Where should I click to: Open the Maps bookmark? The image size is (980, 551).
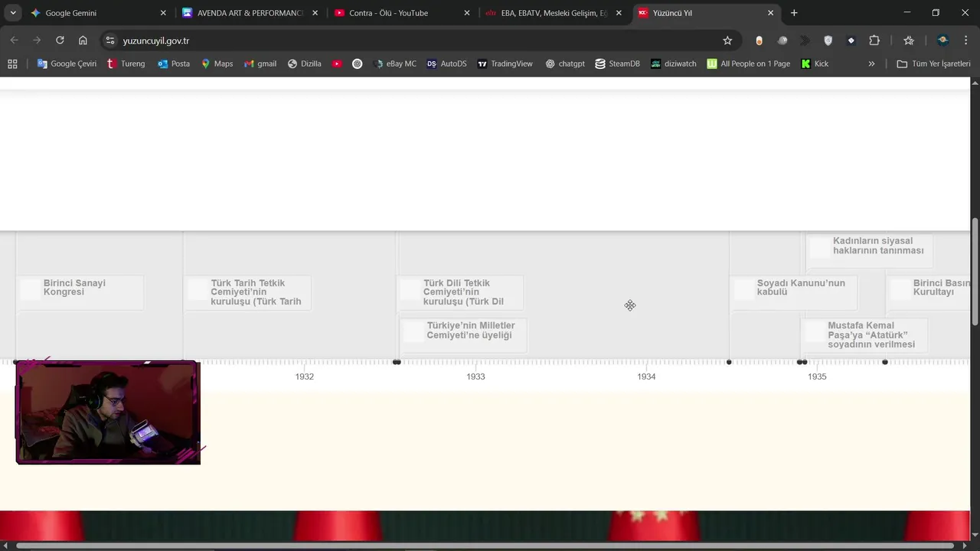click(217, 64)
